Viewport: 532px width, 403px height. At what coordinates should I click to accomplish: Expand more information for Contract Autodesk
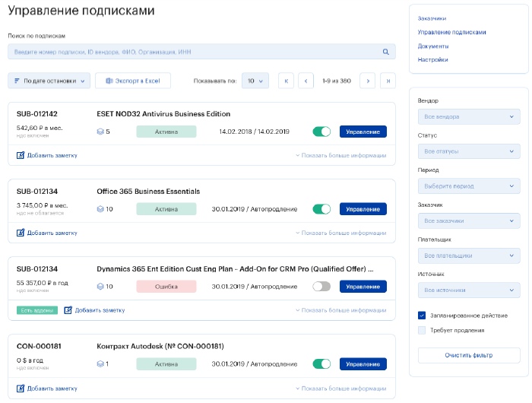[x=340, y=388]
